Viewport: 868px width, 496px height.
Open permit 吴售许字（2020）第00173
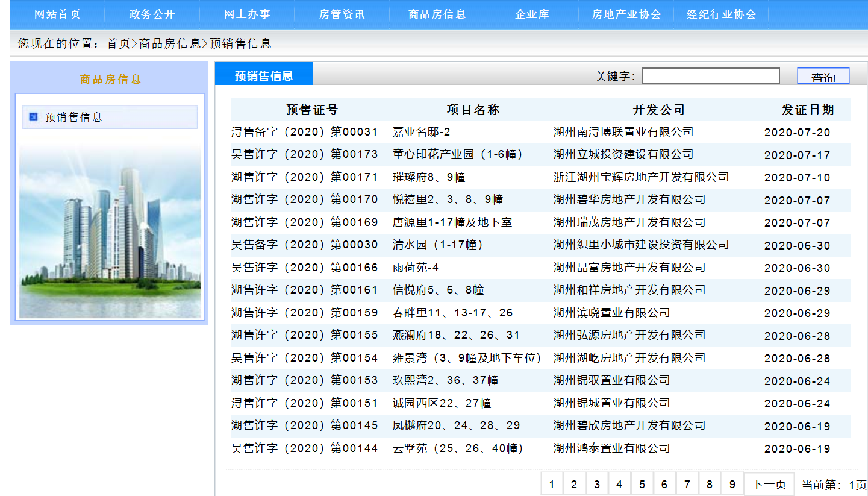click(305, 154)
